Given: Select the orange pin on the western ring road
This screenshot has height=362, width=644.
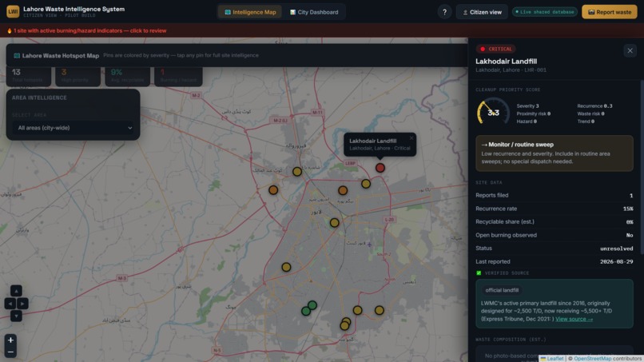Looking at the screenshot, I should [273, 190].
